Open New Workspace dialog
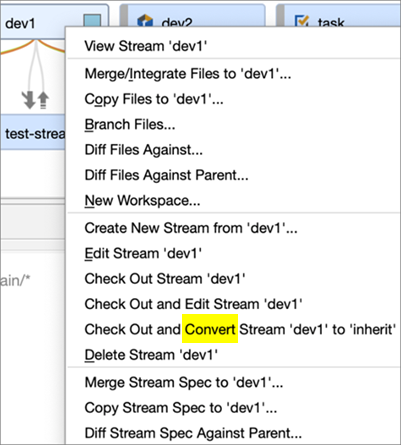The height and width of the screenshot is (445, 401). tap(233, 200)
